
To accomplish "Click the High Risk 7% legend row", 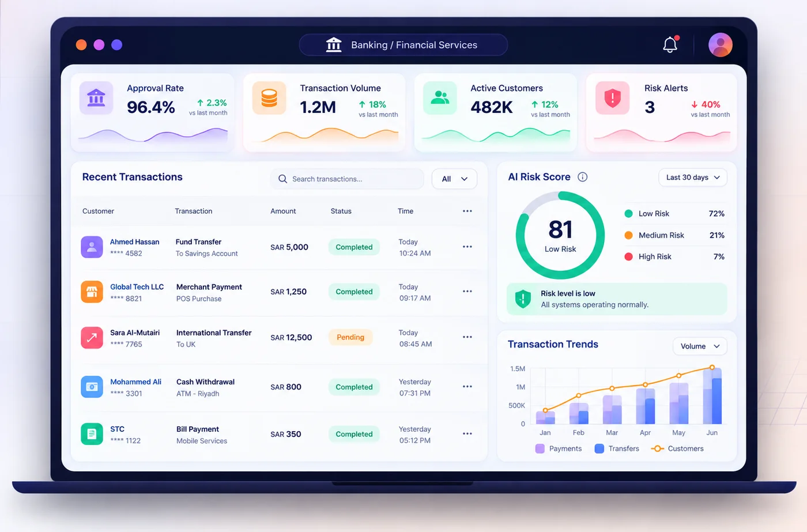I will (674, 256).
